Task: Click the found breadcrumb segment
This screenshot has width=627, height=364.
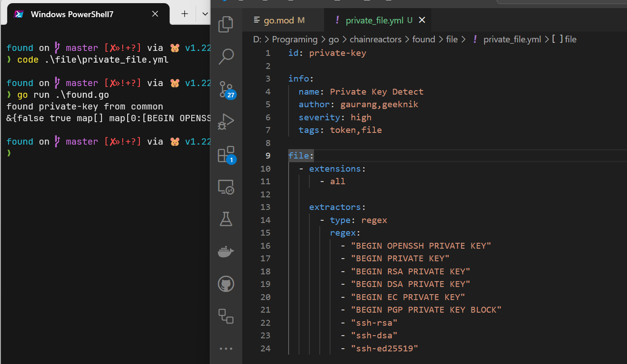Action: coord(424,39)
